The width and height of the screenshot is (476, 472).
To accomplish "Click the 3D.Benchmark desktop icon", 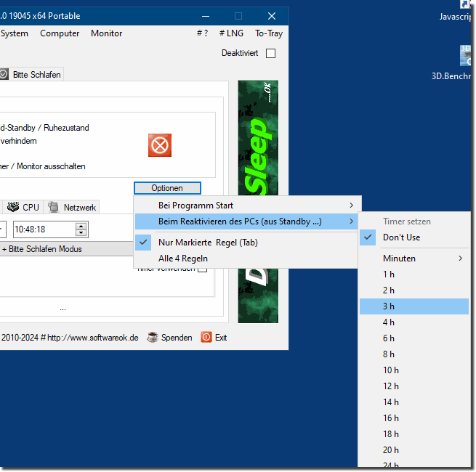I will (465, 55).
